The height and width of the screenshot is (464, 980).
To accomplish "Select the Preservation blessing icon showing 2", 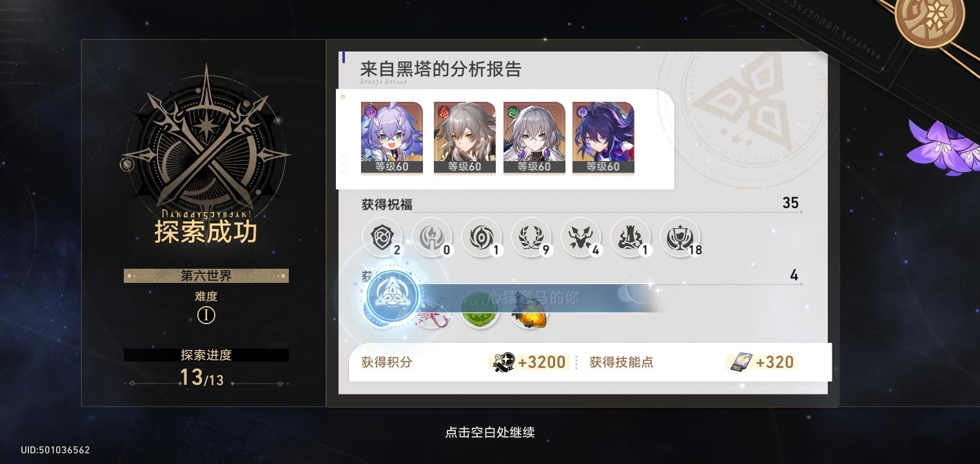I will [382, 237].
